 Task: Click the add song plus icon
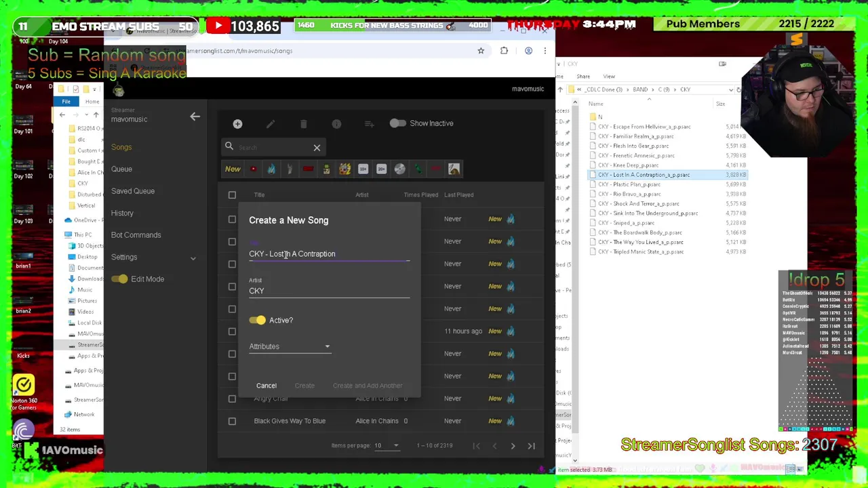[x=237, y=124]
